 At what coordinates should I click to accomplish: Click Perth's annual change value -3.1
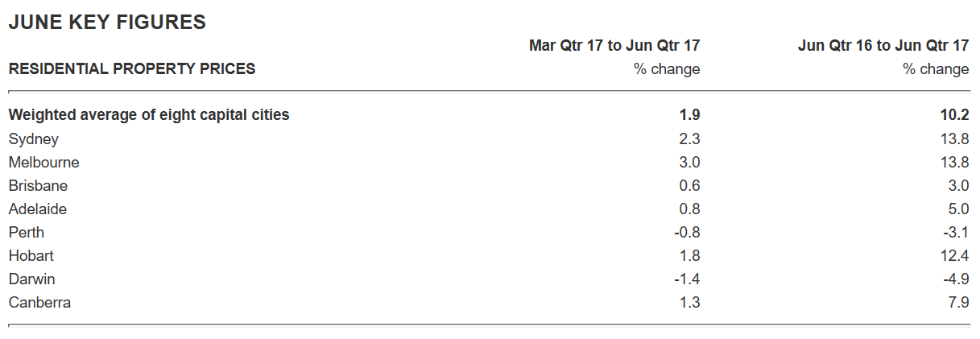pos(957,233)
